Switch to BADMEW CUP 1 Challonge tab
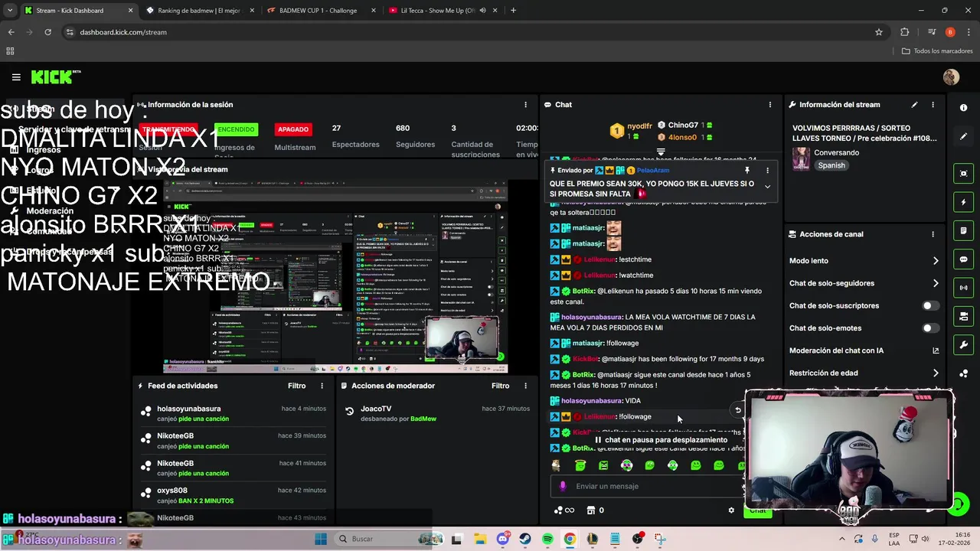The height and width of the screenshot is (551, 980). tap(318, 11)
